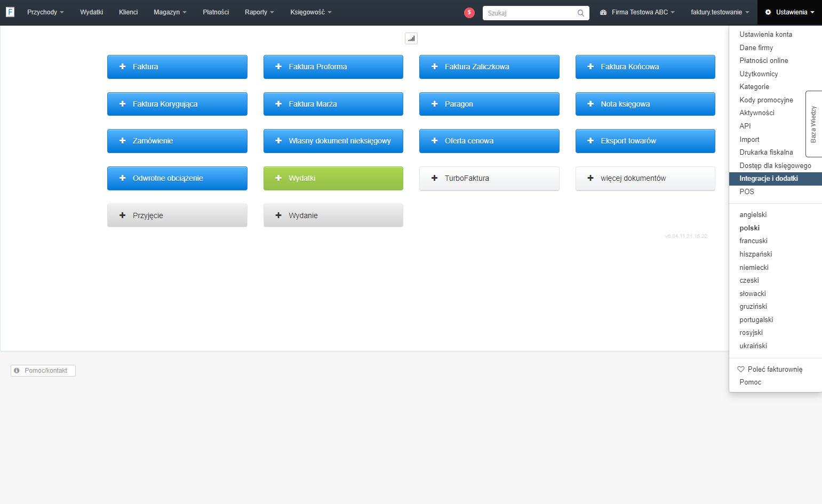This screenshot has width=822, height=504.
Task: Open the Firma Testowa ABC dropdown
Action: coord(637,12)
